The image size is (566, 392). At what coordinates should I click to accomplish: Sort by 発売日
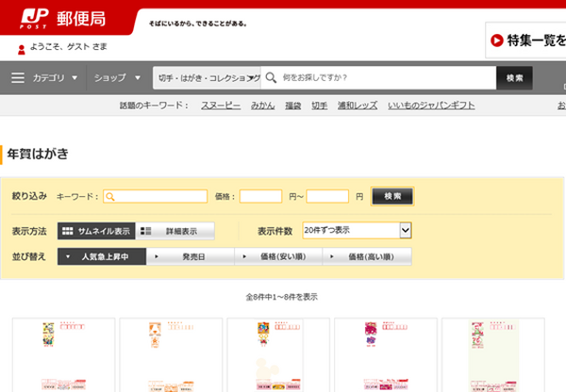click(x=191, y=256)
